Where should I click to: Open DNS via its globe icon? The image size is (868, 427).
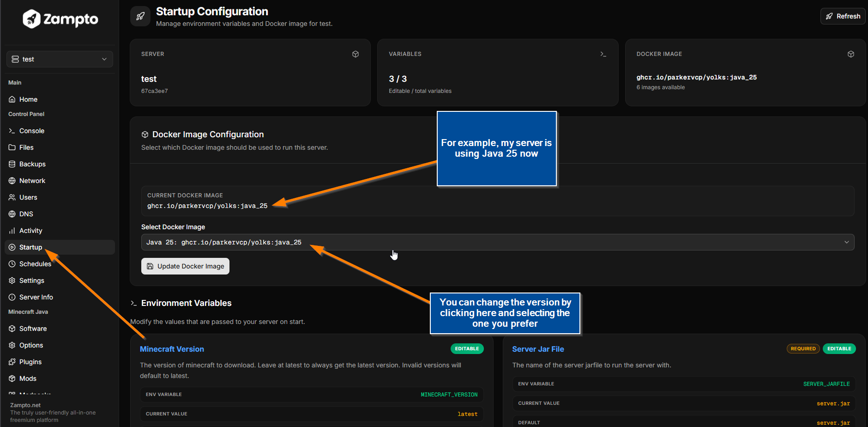[12, 214]
